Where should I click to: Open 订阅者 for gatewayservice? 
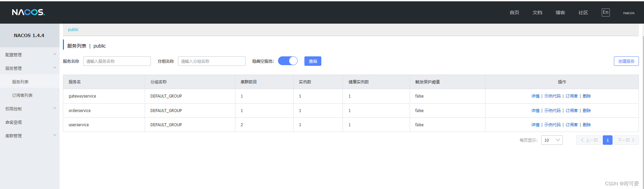coord(572,96)
